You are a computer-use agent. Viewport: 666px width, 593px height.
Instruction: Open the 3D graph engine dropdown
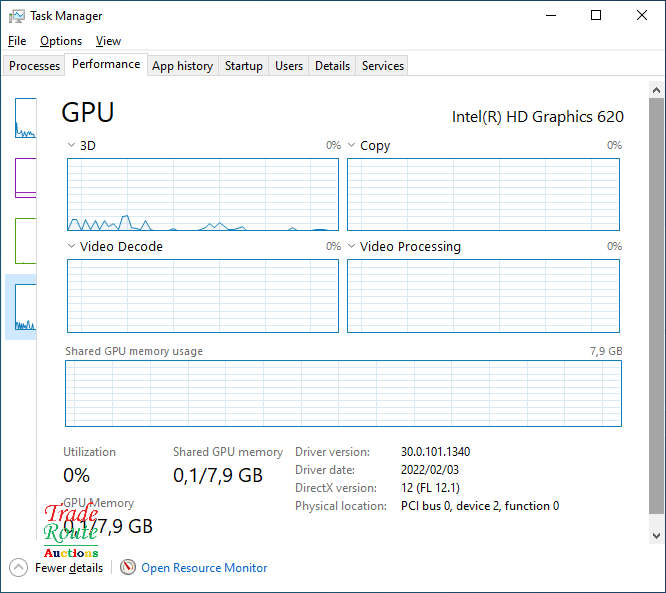pyautogui.click(x=72, y=146)
